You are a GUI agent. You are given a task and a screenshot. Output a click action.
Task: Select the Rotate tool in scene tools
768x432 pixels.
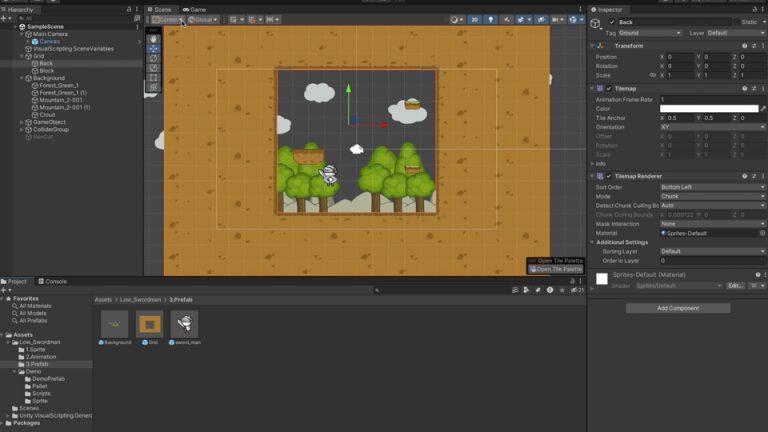point(153,58)
